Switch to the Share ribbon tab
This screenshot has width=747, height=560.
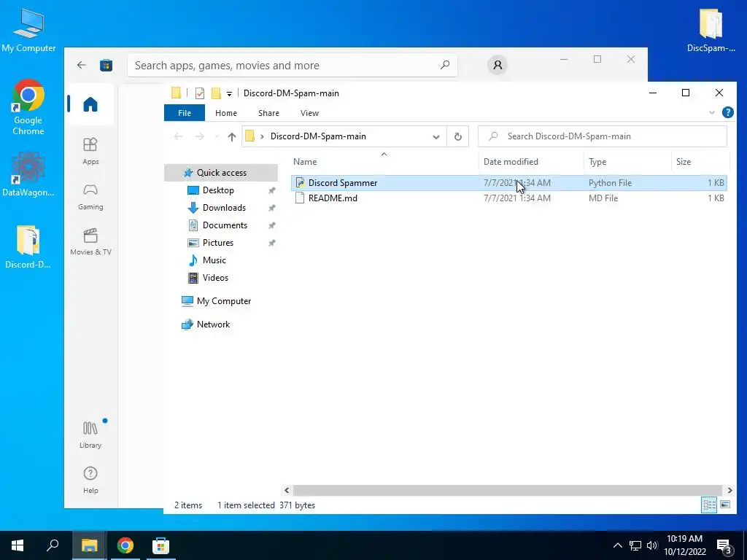point(268,113)
